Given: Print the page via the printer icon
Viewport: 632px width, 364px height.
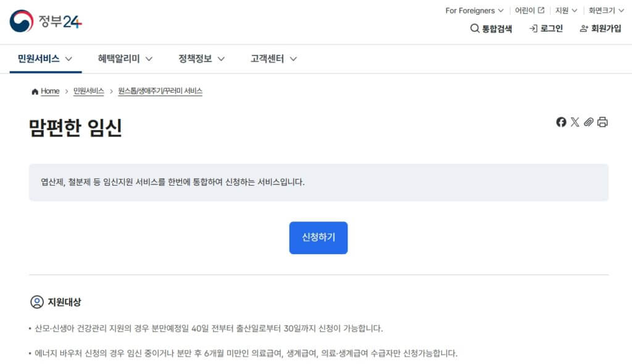Looking at the screenshot, I should (602, 122).
